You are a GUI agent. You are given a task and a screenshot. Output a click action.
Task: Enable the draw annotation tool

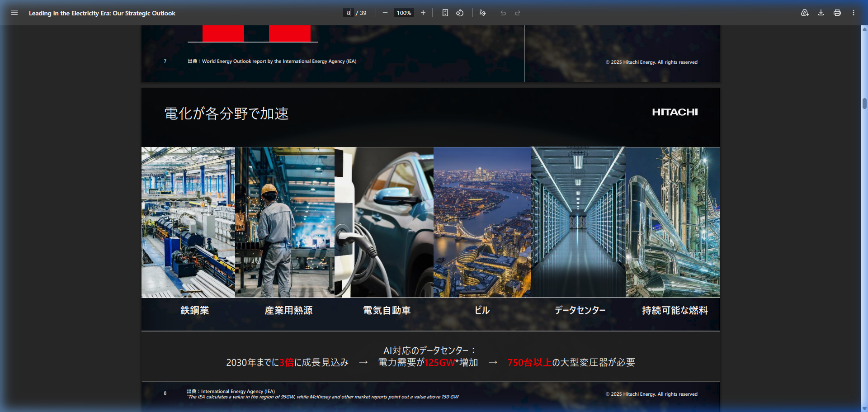coord(483,13)
